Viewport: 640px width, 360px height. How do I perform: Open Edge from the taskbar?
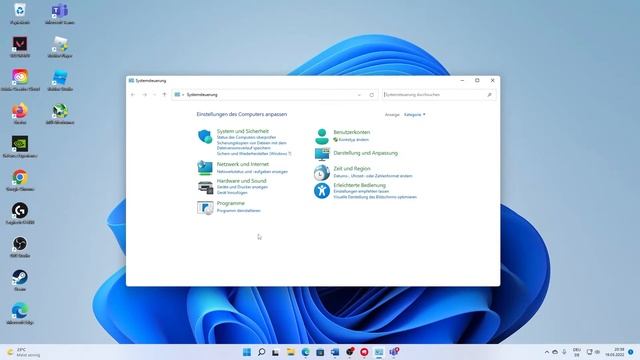[x=305, y=352]
